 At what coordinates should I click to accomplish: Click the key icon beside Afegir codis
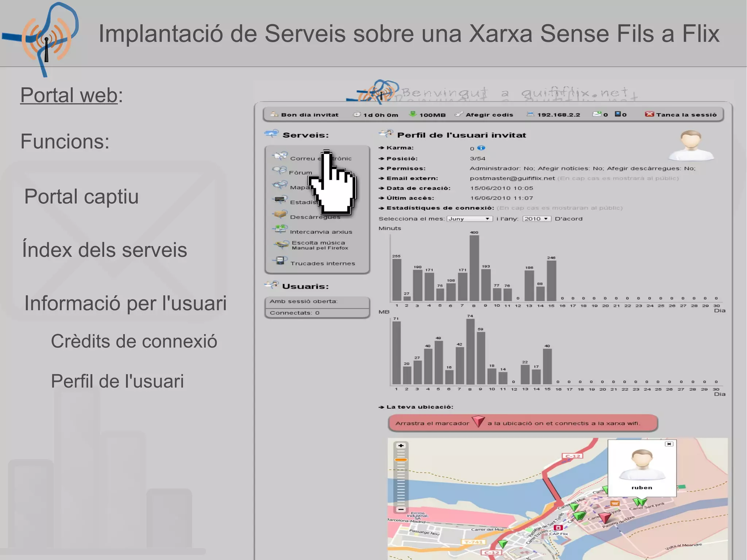[x=459, y=114]
